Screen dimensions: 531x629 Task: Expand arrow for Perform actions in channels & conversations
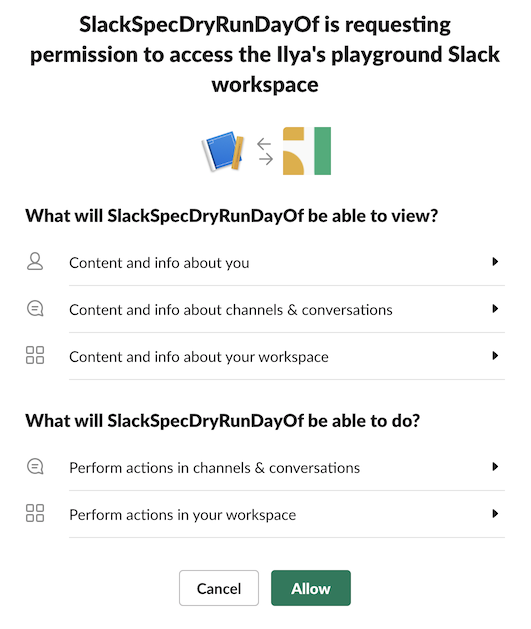pos(495,467)
